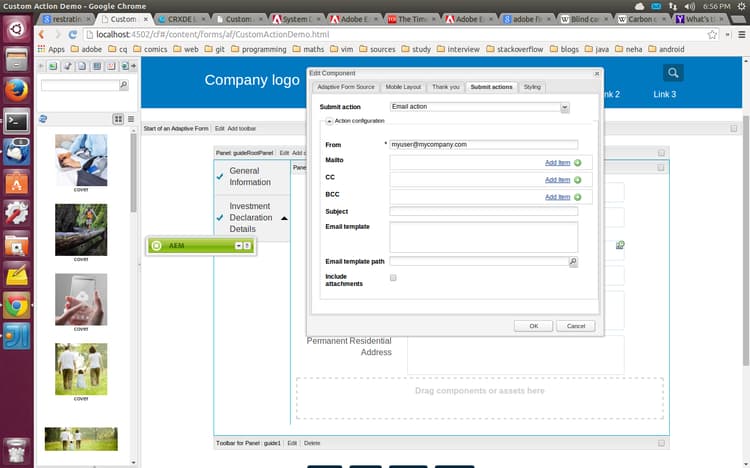Click the content finder search magnifier icon
Viewport: 750px width, 468px height.
pos(123,85)
